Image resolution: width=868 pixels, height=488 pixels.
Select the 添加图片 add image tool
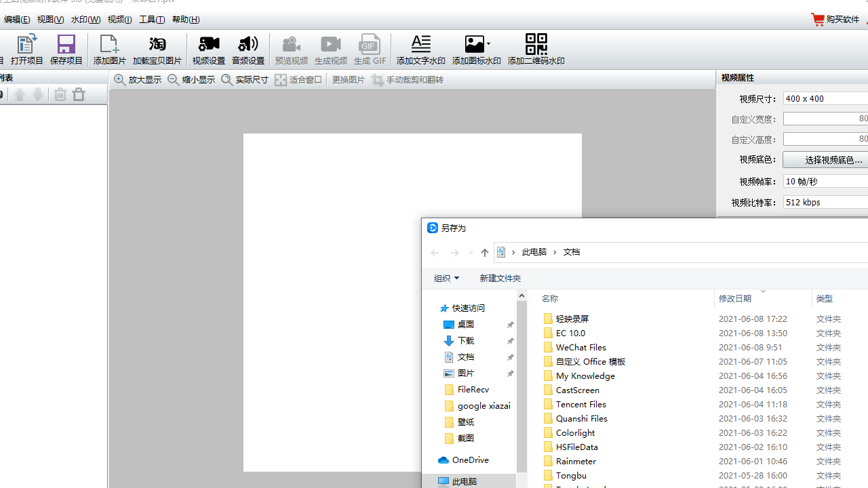coord(109,49)
